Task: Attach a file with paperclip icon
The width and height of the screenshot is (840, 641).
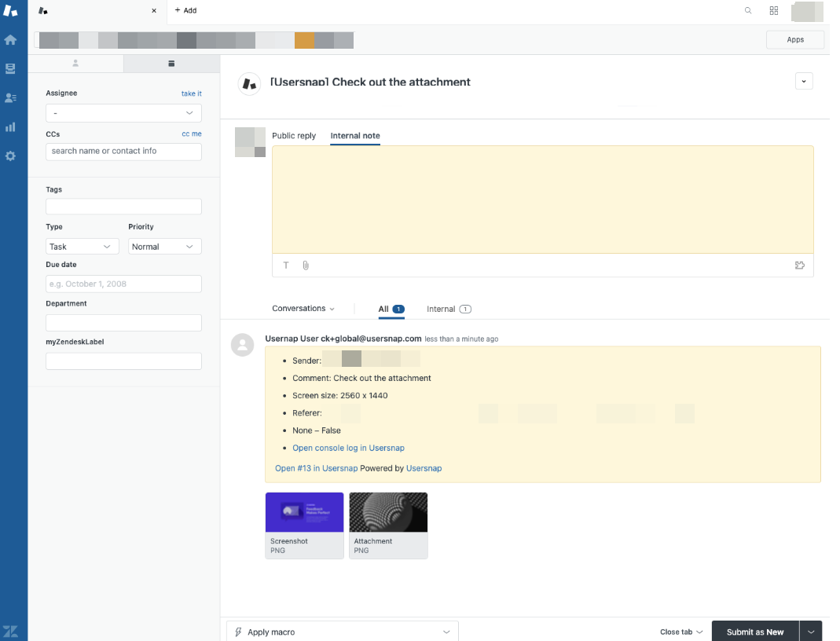Action: click(306, 265)
